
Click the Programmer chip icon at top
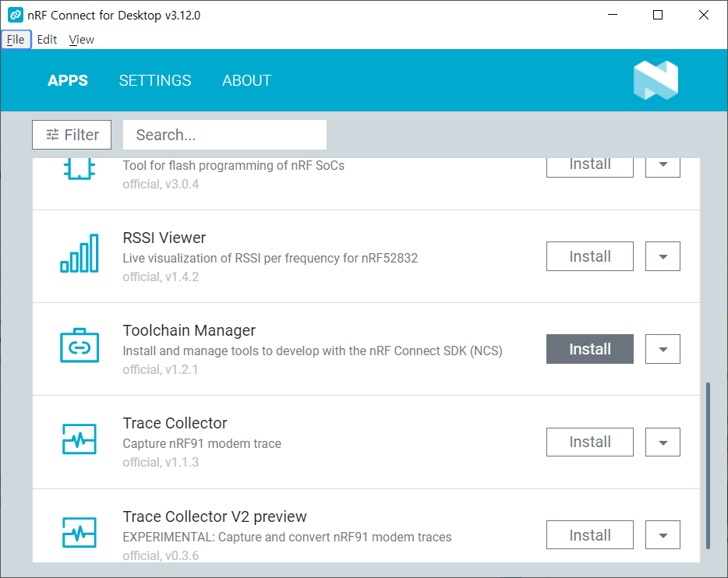pos(79,167)
